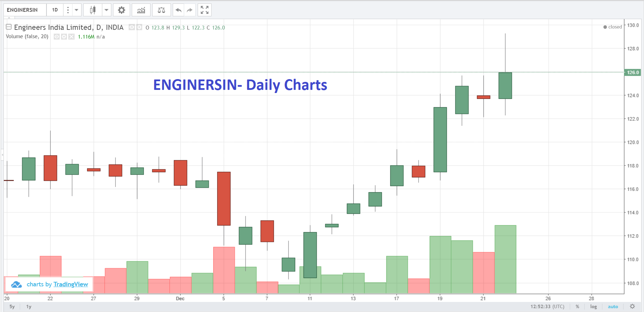Screen dimensions: 644x312
Task: Open the interval dropdown arrow
Action: click(77, 10)
